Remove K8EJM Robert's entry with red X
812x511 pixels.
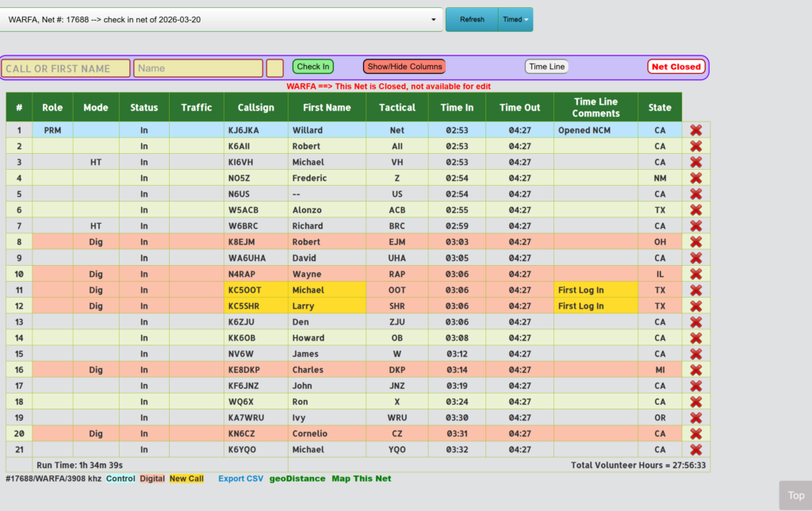click(696, 242)
